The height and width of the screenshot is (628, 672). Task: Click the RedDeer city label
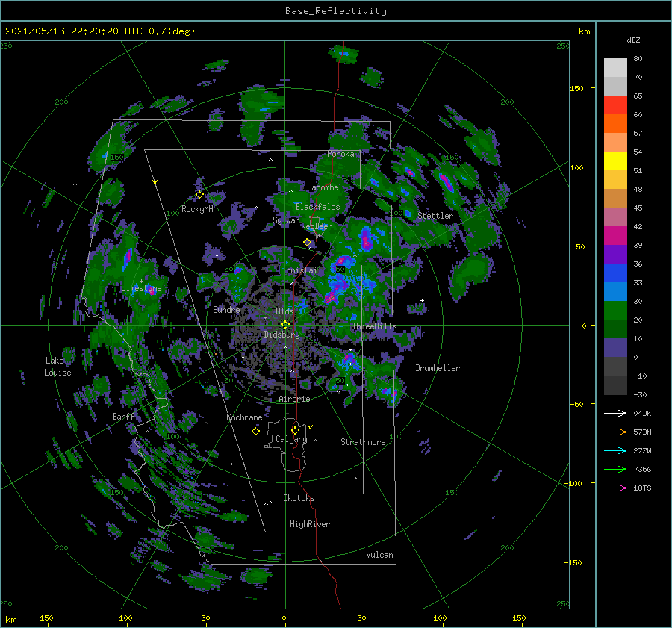317,226
